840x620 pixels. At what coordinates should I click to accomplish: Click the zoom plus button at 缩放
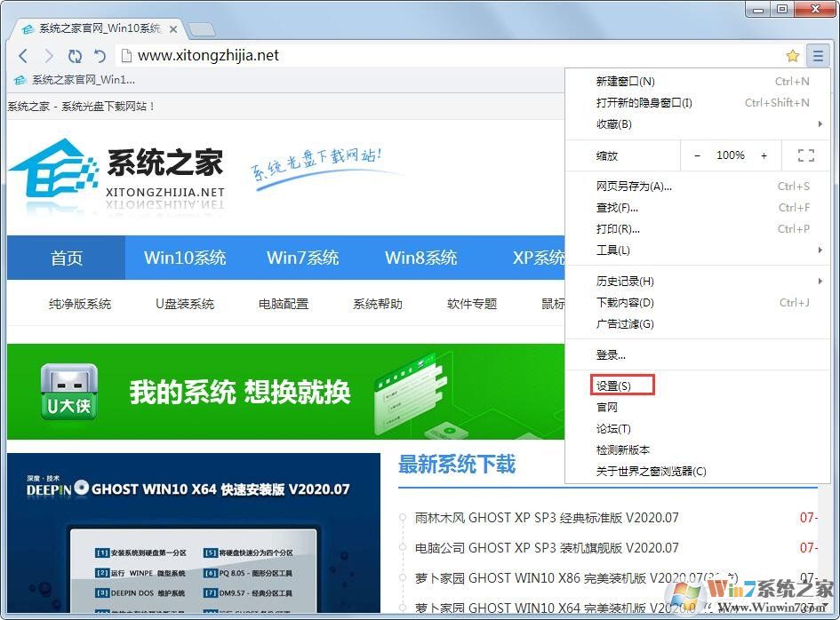point(764,155)
